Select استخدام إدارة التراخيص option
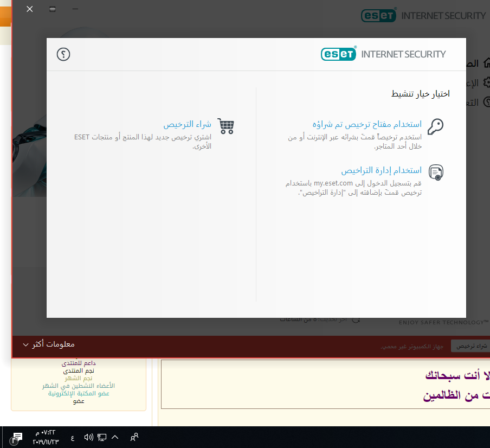The height and width of the screenshot is (448, 490). pyautogui.click(x=381, y=170)
